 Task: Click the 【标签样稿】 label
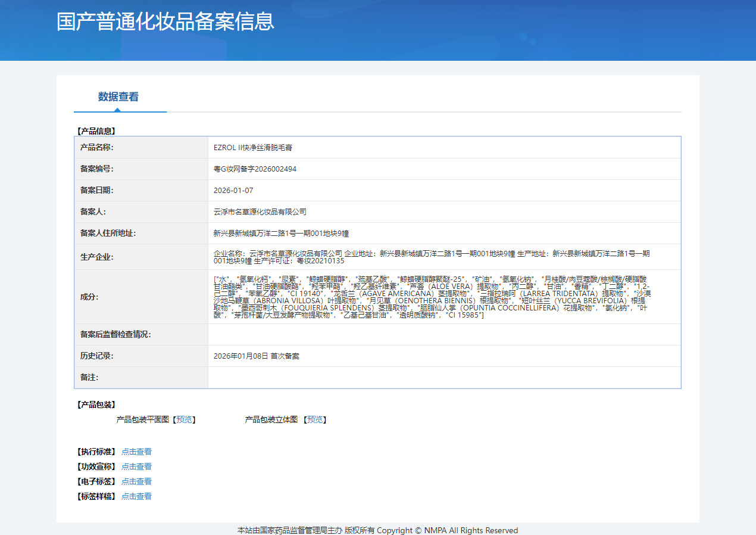click(96, 496)
